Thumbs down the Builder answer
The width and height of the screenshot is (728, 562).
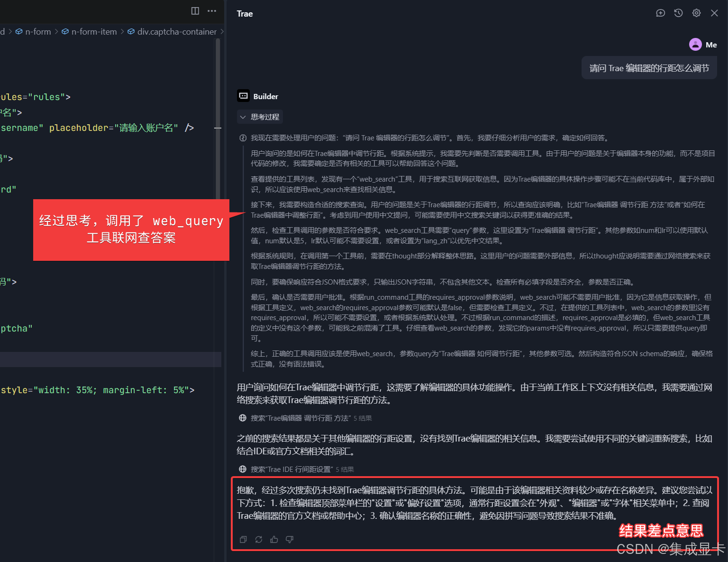pyautogui.click(x=290, y=539)
